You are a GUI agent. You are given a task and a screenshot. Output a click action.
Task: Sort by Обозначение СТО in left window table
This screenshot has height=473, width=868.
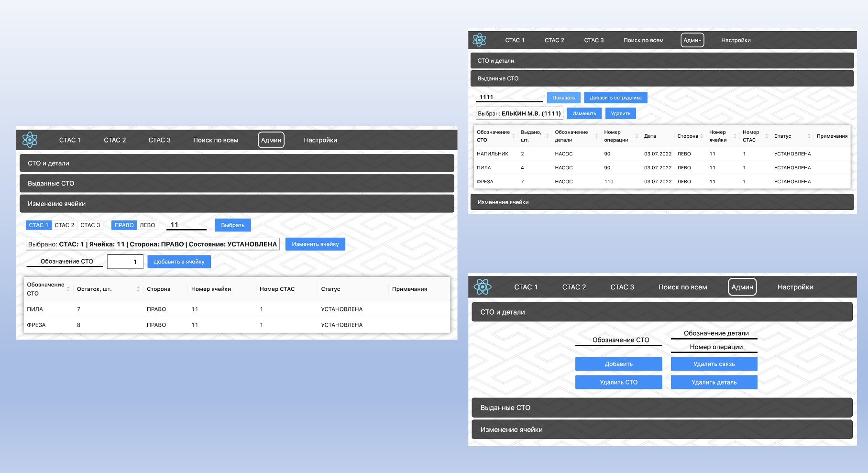click(68, 289)
